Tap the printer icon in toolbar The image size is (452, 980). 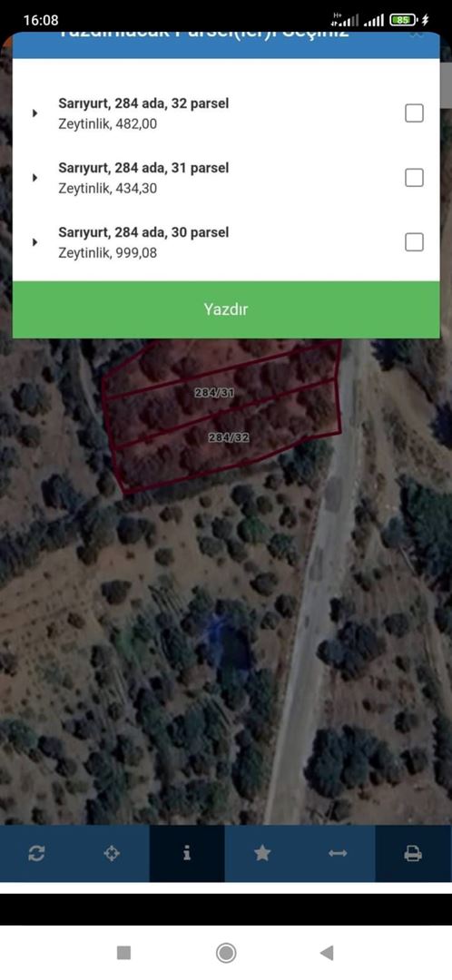(x=413, y=853)
